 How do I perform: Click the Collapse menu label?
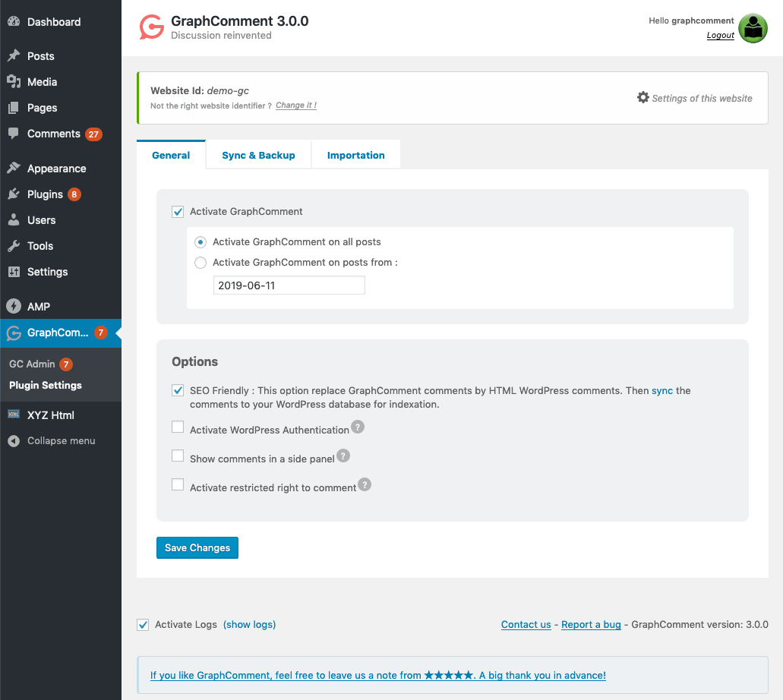click(61, 441)
